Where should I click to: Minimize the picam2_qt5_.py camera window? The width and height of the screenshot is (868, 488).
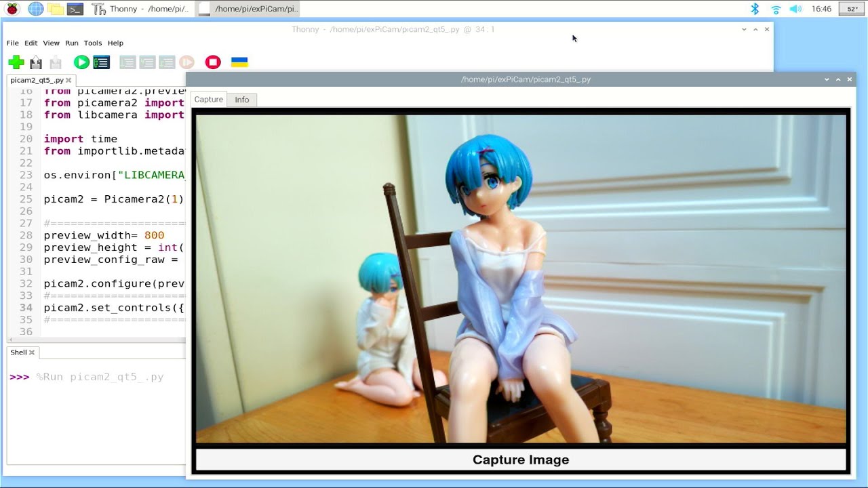pyautogui.click(x=827, y=79)
